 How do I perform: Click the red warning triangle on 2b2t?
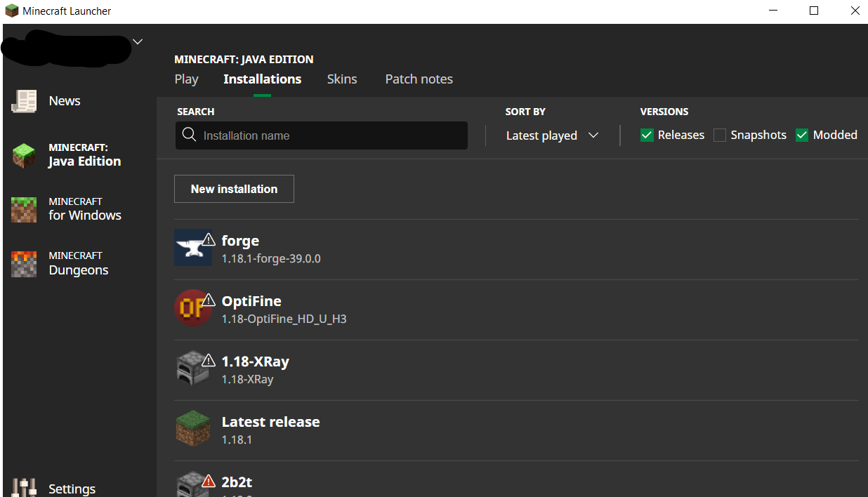point(209,481)
